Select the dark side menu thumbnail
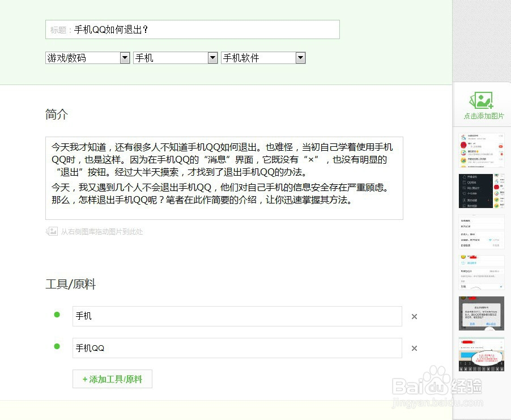Viewport: 511px width, 420px height. click(482, 191)
